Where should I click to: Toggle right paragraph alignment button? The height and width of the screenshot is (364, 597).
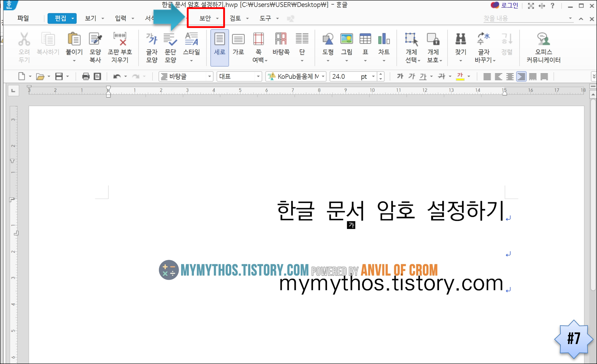(x=521, y=77)
